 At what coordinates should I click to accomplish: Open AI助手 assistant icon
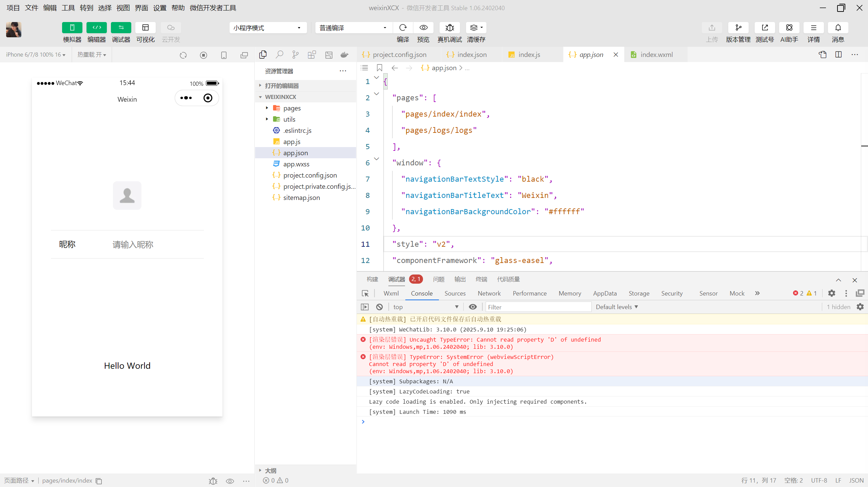789,27
